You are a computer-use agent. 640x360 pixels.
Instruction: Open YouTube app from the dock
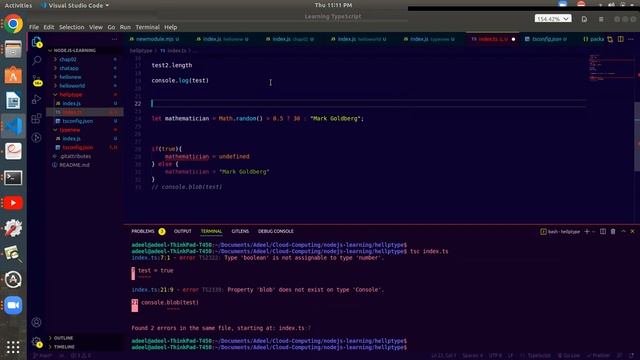tap(13, 203)
